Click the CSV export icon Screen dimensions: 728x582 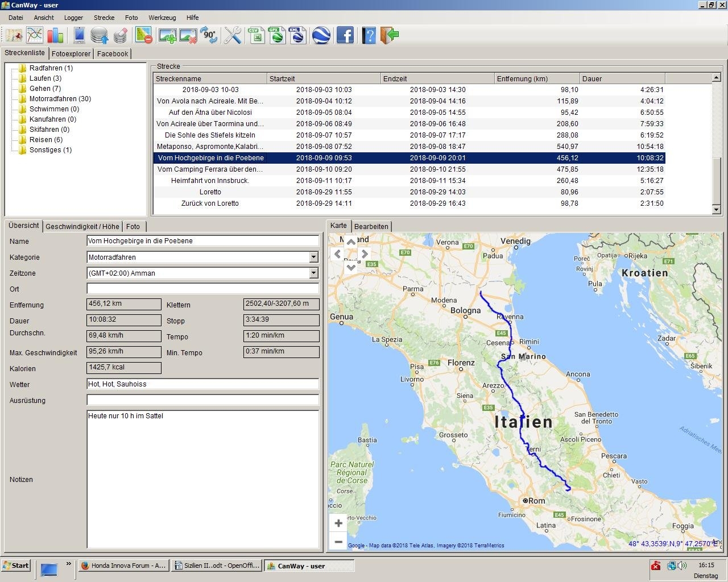(257, 35)
